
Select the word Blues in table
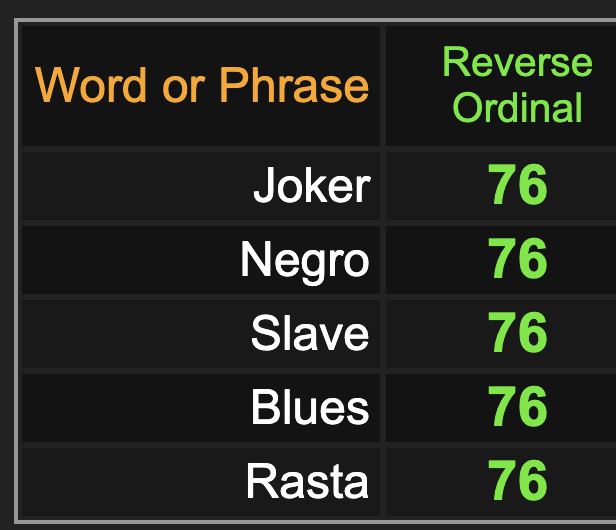tap(310, 407)
